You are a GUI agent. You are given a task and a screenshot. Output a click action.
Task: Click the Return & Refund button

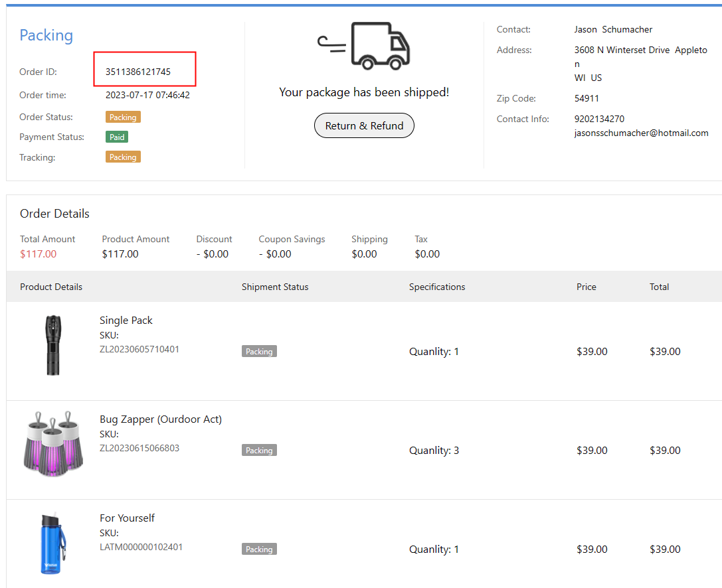pyautogui.click(x=364, y=125)
